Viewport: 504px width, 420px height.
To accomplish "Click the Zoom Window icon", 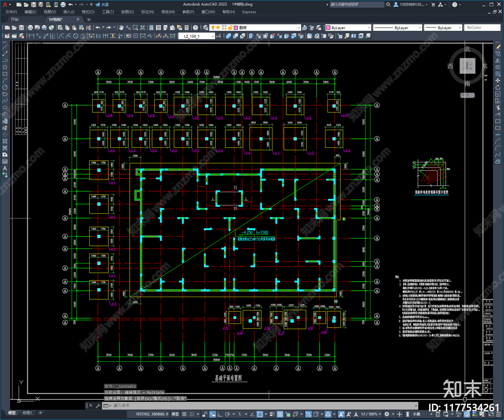I will (x=135, y=28).
